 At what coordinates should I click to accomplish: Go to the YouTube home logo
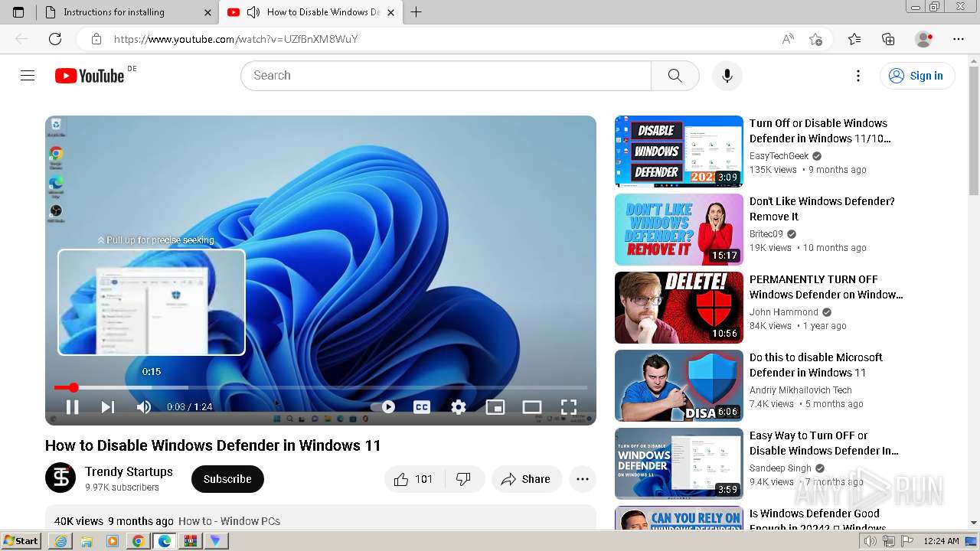[x=90, y=76]
